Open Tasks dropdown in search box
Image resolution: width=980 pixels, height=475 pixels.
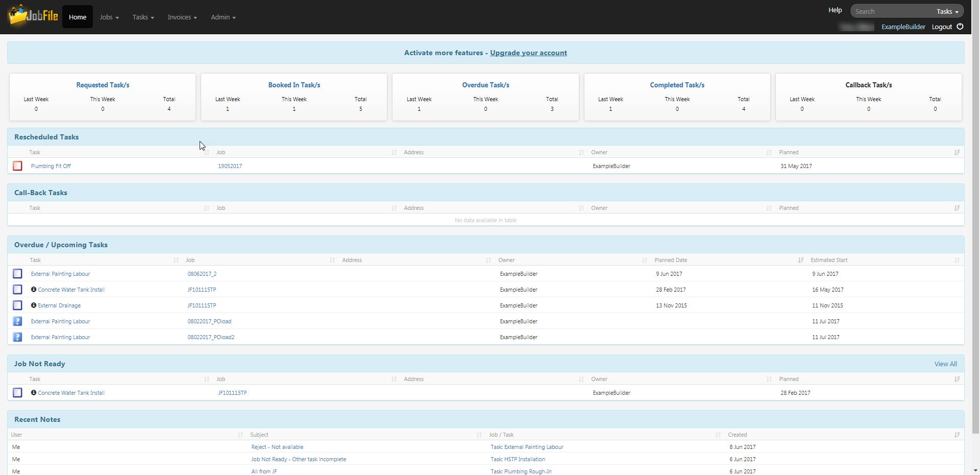(x=947, y=11)
